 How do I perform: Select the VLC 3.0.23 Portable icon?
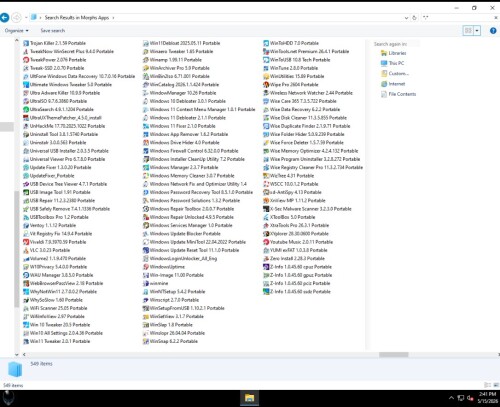pyautogui.click(x=26, y=250)
